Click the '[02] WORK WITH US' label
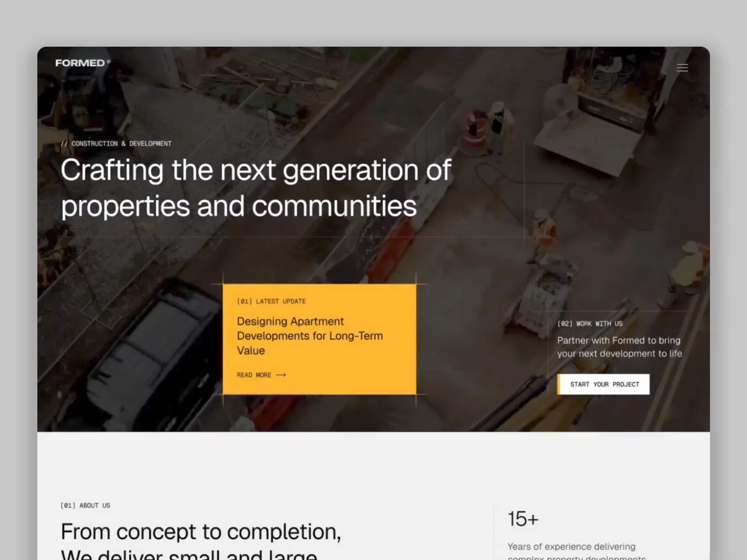 click(x=590, y=324)
